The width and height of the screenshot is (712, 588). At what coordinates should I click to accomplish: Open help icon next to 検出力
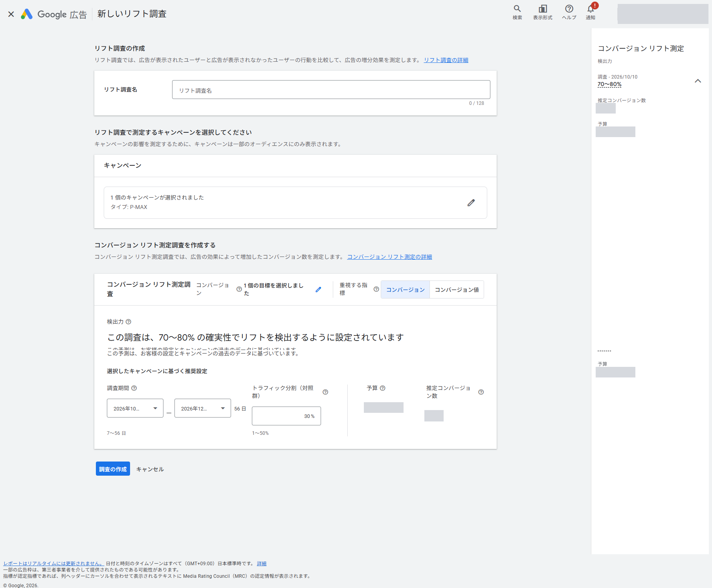click(128, 322)
